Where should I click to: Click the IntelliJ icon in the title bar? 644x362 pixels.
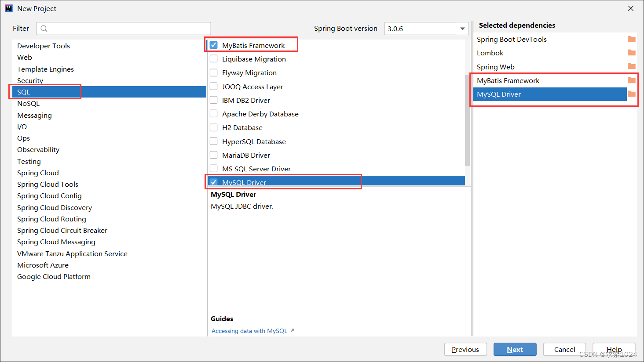[x=8, y=8]
